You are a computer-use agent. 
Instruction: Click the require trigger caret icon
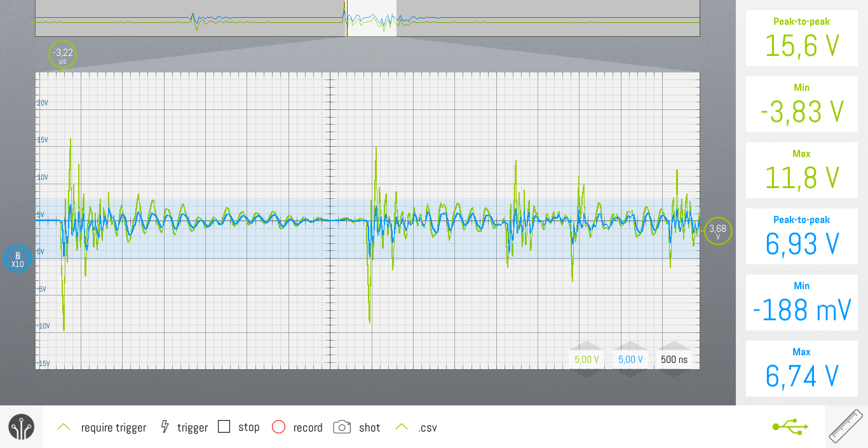tap(64, 427)
